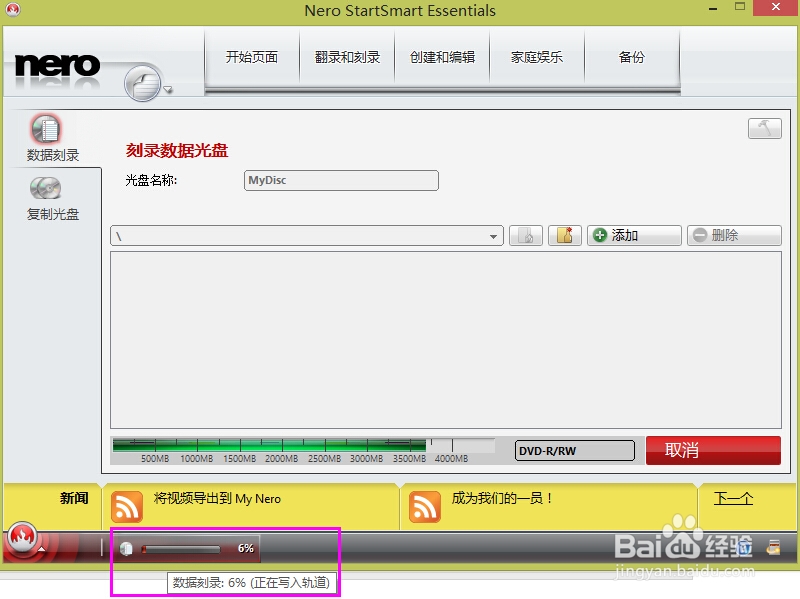800x599 pixels.
Task: Select 数据刻录 in the sidebar
Action: (52, 138)
